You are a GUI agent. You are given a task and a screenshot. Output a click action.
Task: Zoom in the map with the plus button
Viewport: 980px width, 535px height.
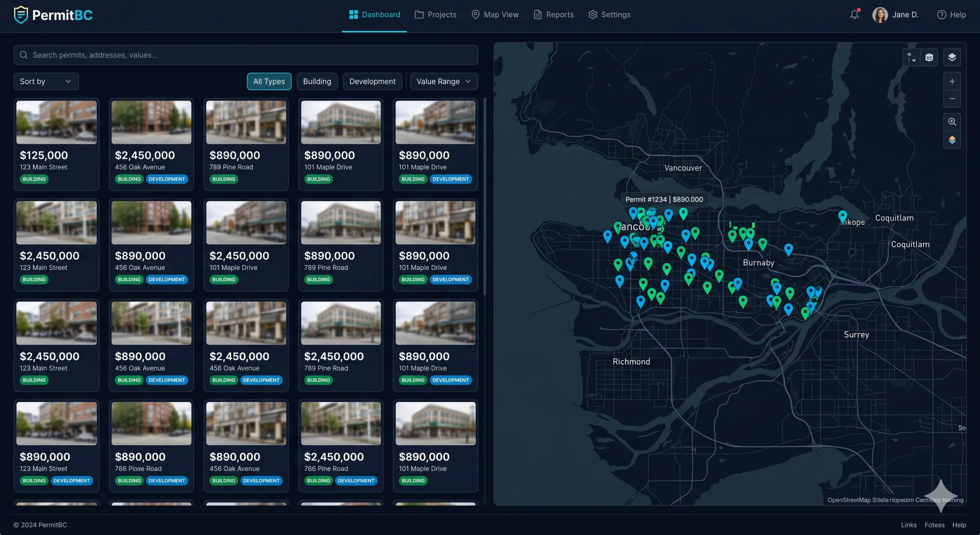click(x=952, y=81)
